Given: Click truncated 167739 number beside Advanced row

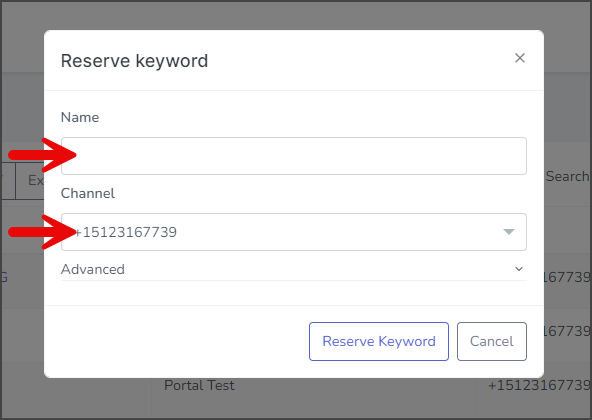Looking at the screenshot, I should (567, 277).
